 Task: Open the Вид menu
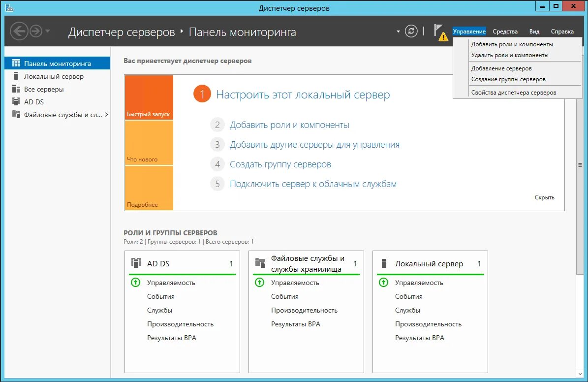534,32
